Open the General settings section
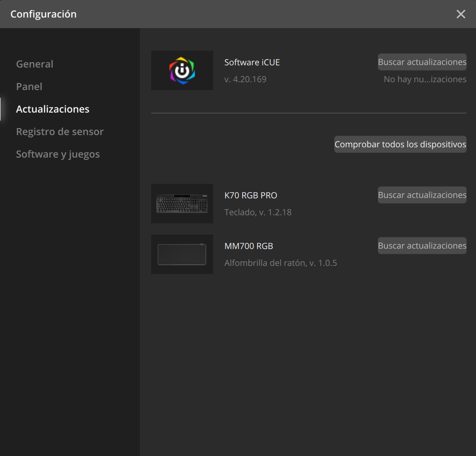Viewport: 476px width, 456px height. pyautogui.click(x=35, y=64)
